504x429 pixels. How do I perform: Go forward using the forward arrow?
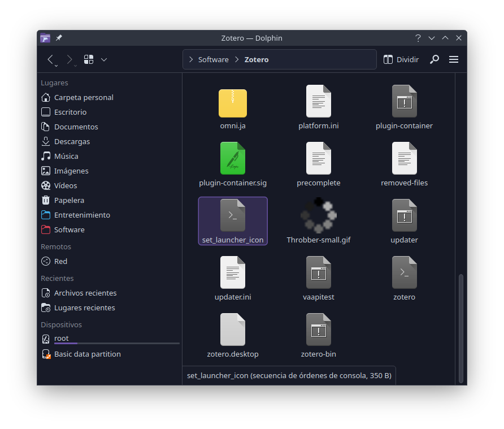(x=69, y=59)
